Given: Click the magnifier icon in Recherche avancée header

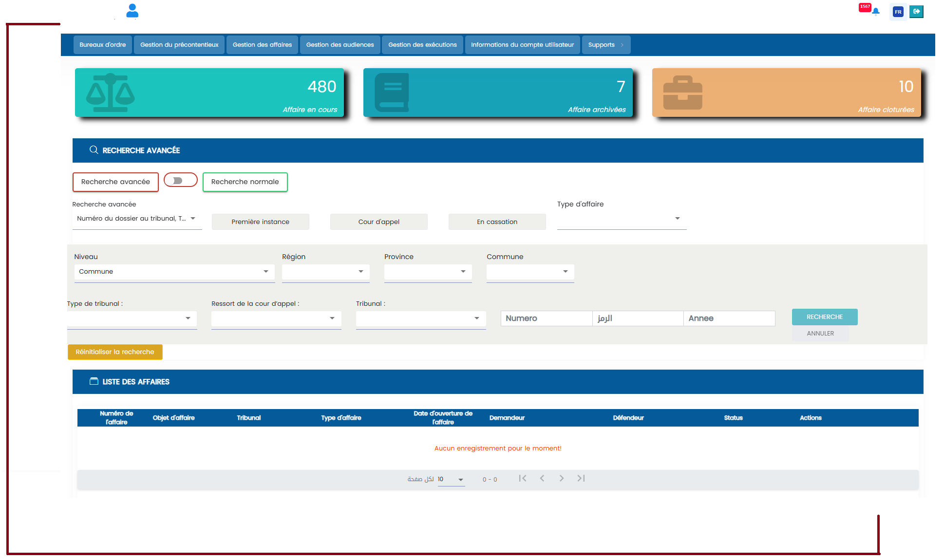Looking at the screenshot, I should [x=94, y=150].
